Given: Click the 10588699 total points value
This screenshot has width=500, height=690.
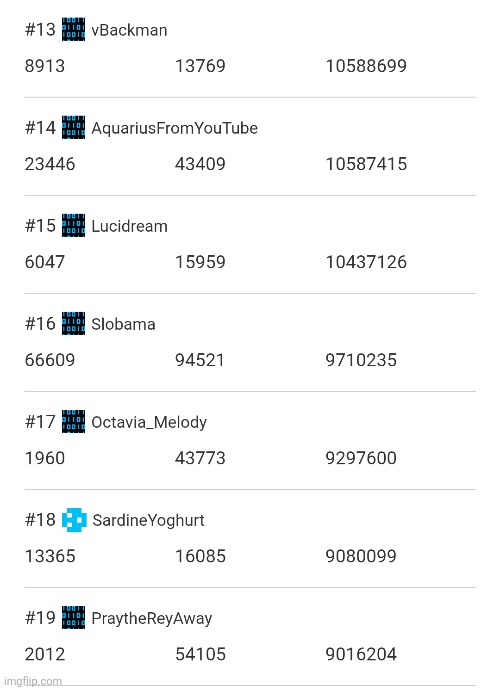Looking at the screenshot, I should pyautogui.click(x=366, y=66).
